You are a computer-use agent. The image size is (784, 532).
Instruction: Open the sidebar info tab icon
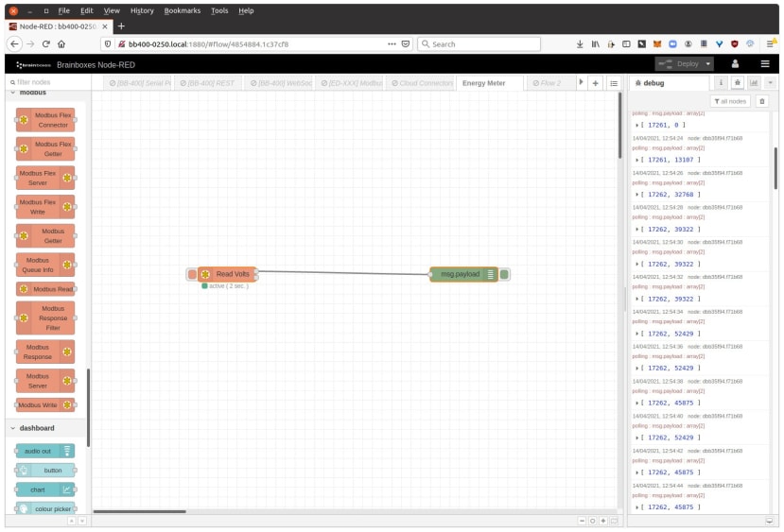tap(721, 83)
